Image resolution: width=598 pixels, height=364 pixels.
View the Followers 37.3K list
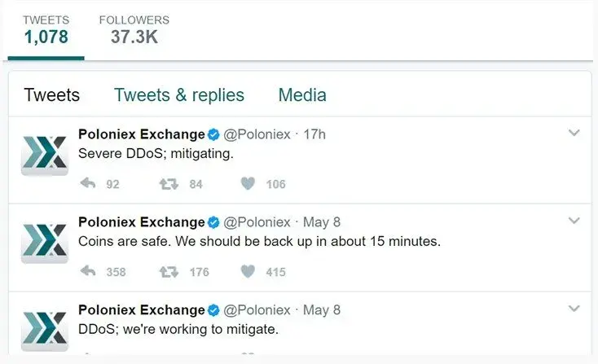134,29
